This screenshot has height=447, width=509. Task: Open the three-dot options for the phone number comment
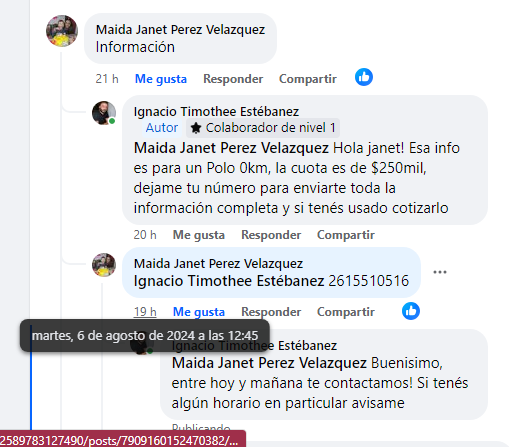coord(440,272)
